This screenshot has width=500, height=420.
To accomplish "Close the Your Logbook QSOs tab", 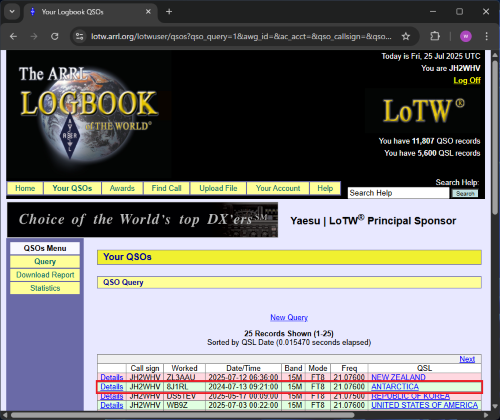I will point(148,12).
